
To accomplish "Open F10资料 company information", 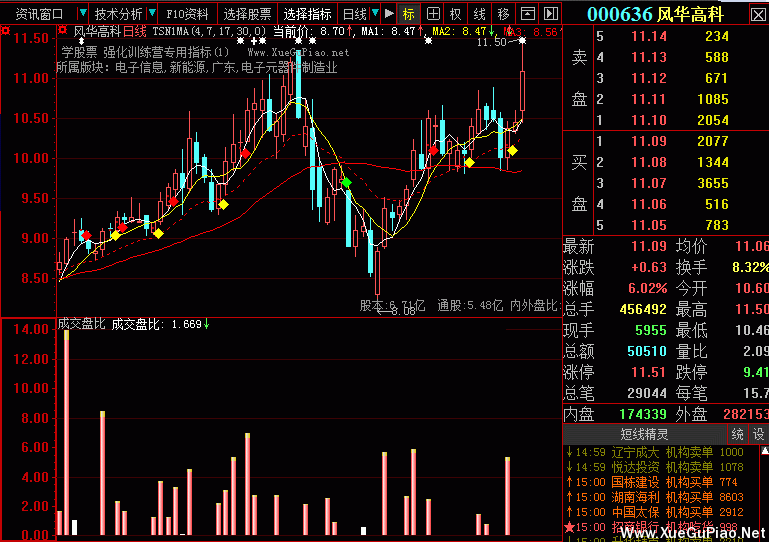I will [187, 14].
